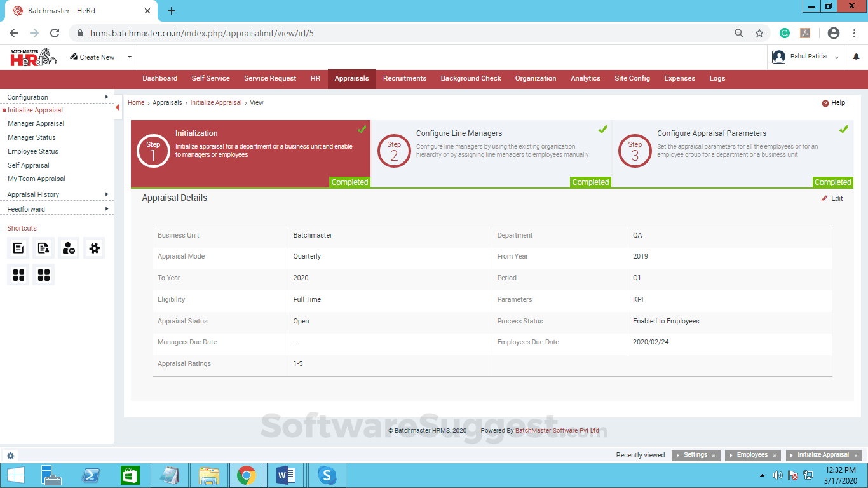
Task: Click the red Help question mark icon
Action: [x=825, y=103]
